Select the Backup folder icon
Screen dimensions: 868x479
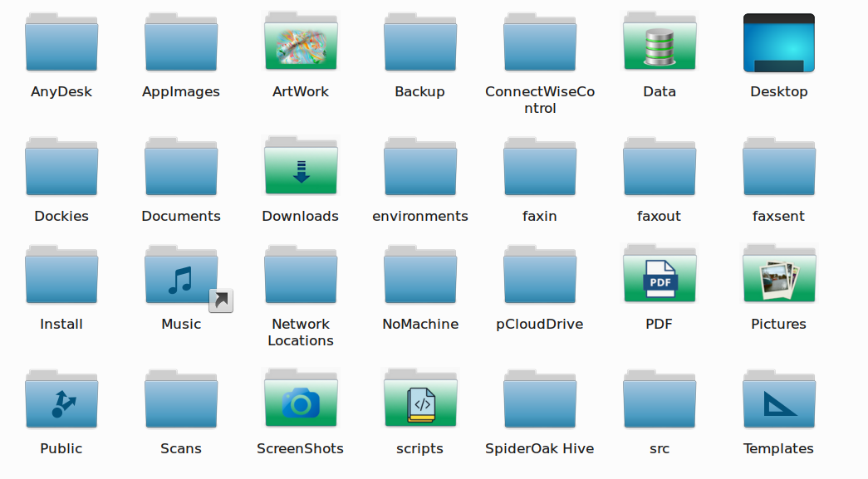(x=420, y=42)
